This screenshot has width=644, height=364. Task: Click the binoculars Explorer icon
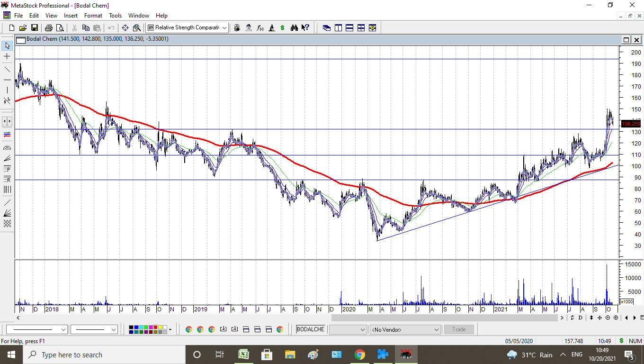(294, 28)
